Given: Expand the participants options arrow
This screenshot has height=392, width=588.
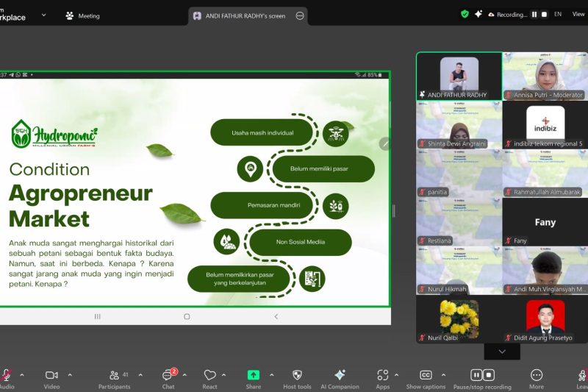Looking at the screenshot, I should [x=140, y=375].
